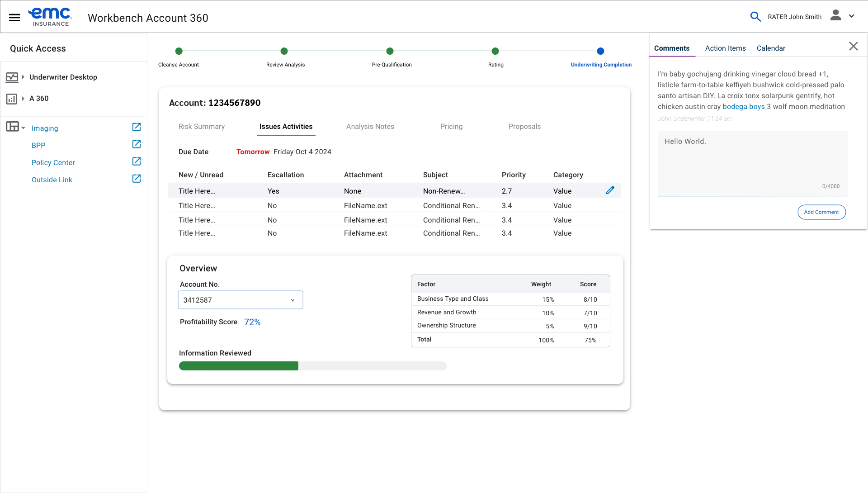The image size is (868, 493).
Task: Expand the A 360 tree item
Action: (23, 98)
